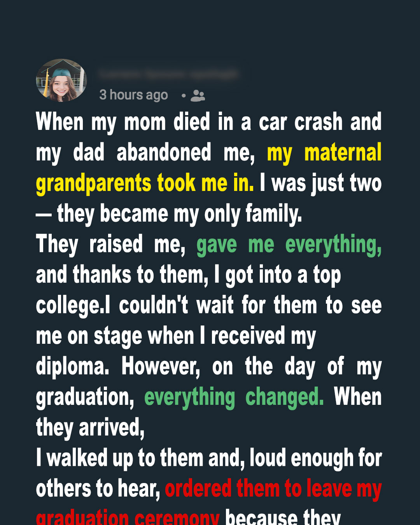Click yellow phrase 'grandparents took me in.'
Screen dimensions: 420x525
click(145, 183)
